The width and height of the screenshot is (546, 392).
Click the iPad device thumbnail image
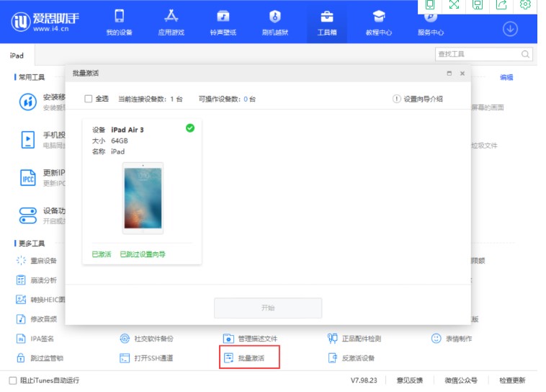(143, 198)
